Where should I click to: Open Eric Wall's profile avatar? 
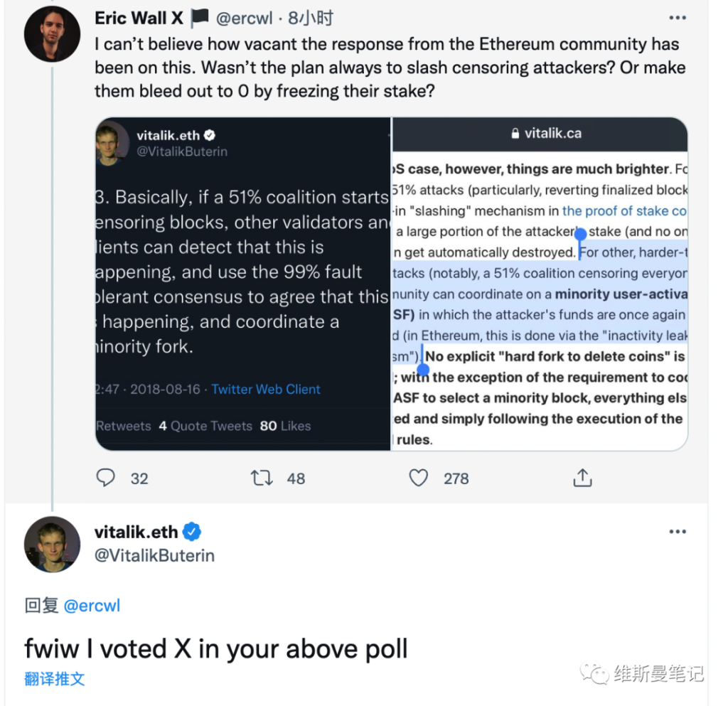tap(52, 34)
